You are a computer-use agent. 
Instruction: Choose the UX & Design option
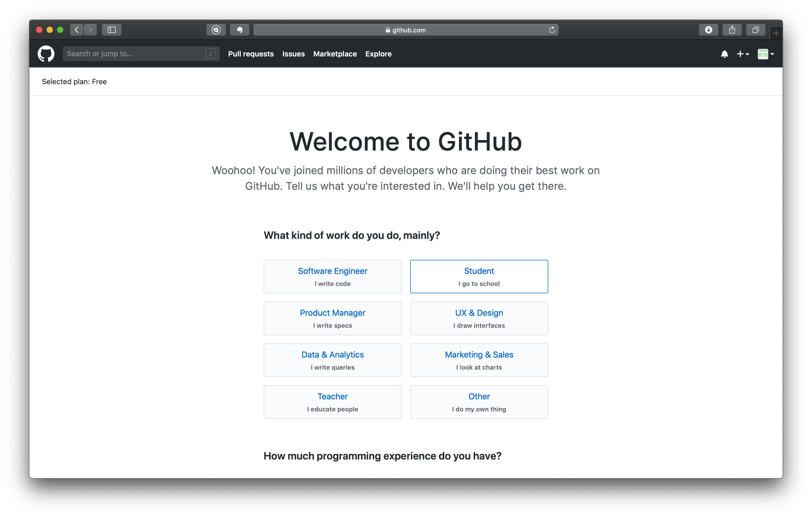tap(479, 318)
